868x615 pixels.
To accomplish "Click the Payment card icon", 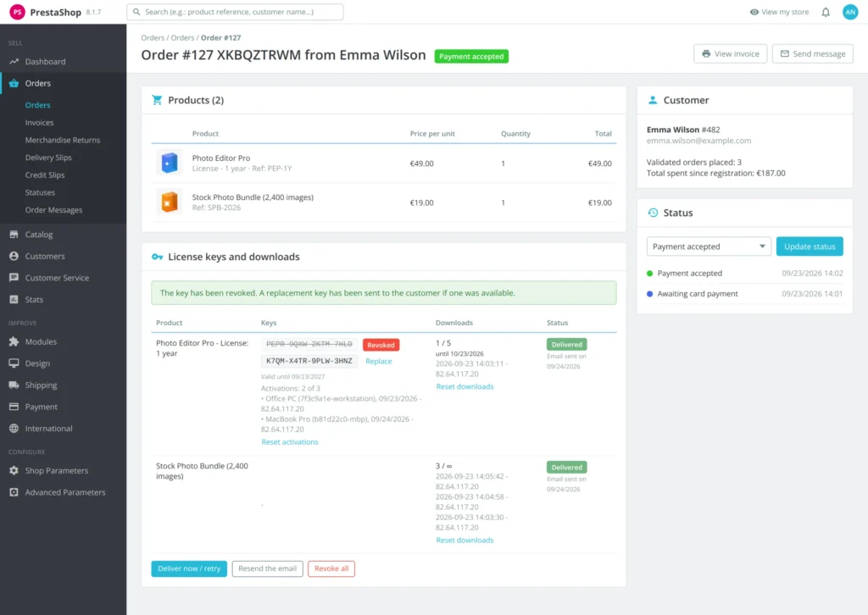I will (x=14, y=407).
